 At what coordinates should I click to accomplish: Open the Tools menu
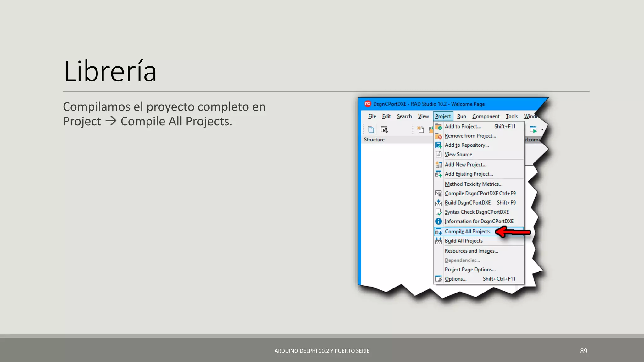(512, 116)
